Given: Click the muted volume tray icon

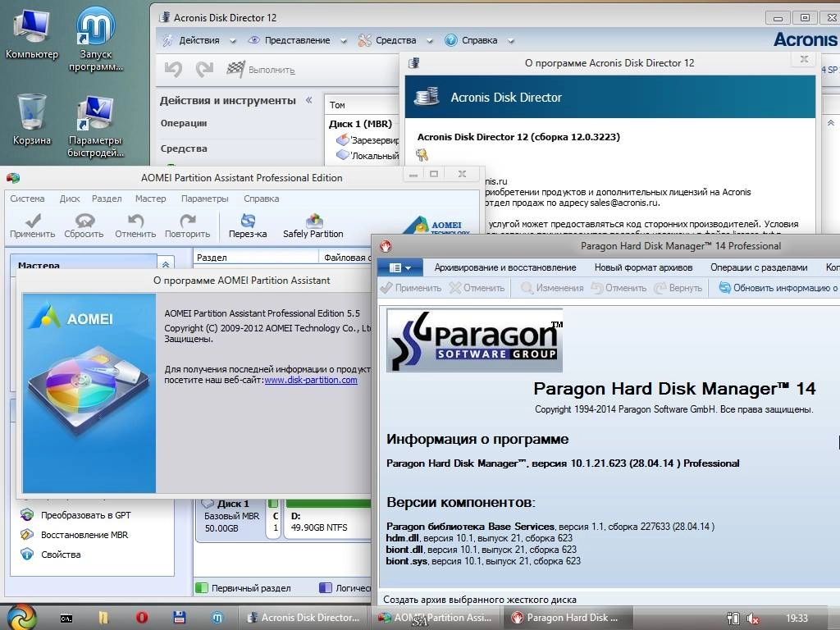Looking at the screenshot, I should coord(753,619).
